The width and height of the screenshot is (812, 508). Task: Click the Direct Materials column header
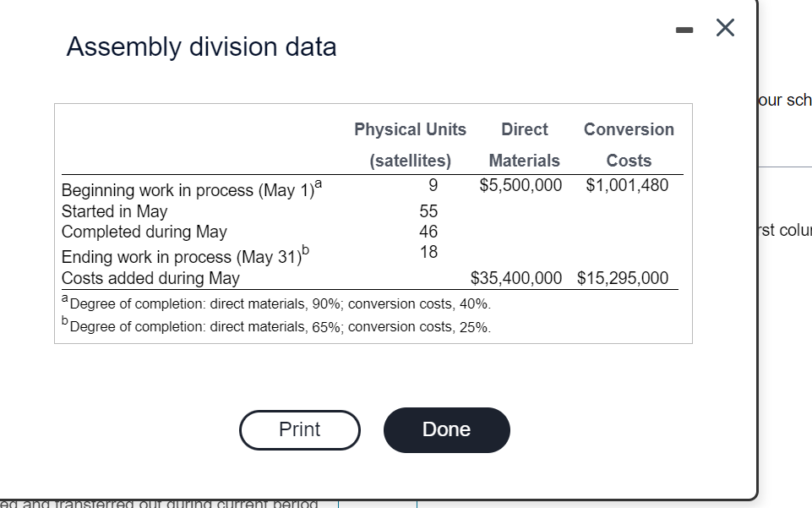[x=524, y=144]
